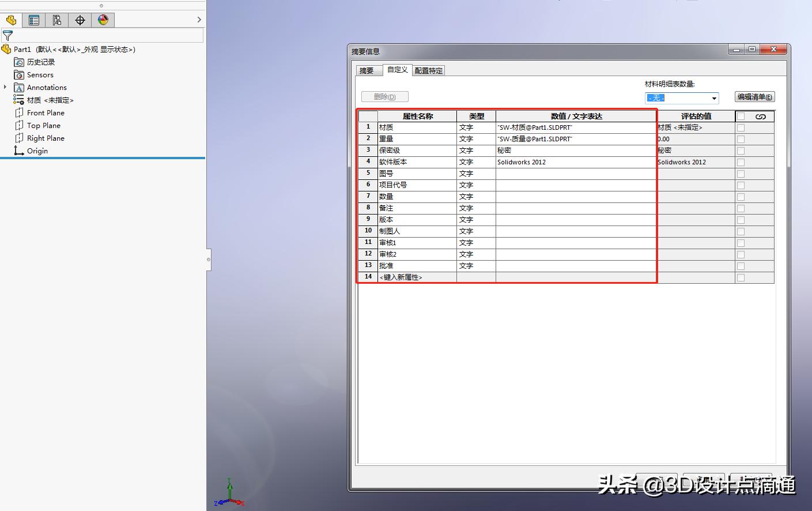Expand the Annotations tree node

(5, 87)
